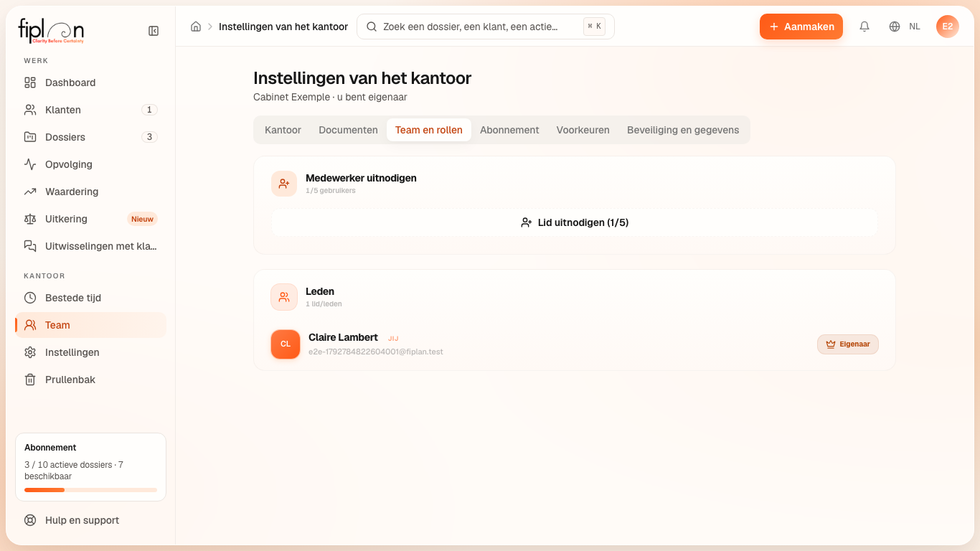Click the ⌘K shortcut badge
980x551 pixels.
point(594,27)
